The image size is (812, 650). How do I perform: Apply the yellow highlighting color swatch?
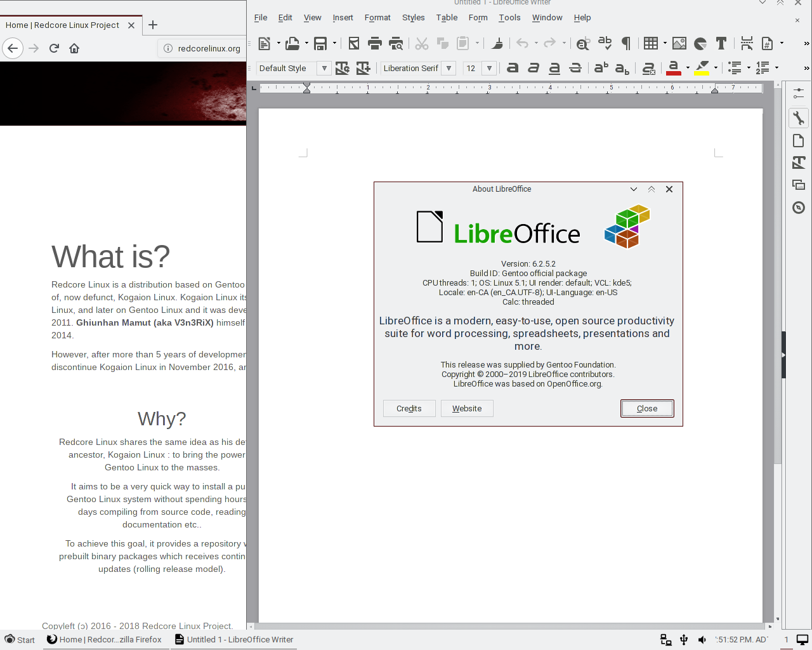click(702, 68)
